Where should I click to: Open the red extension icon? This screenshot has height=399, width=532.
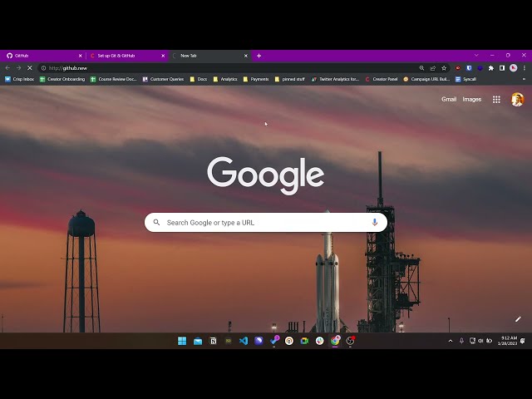click(x=458, y=68)
